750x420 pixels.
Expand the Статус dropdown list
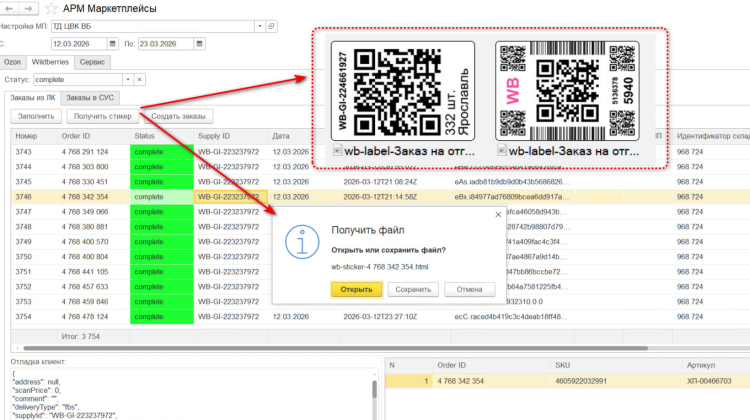(126, 79)
